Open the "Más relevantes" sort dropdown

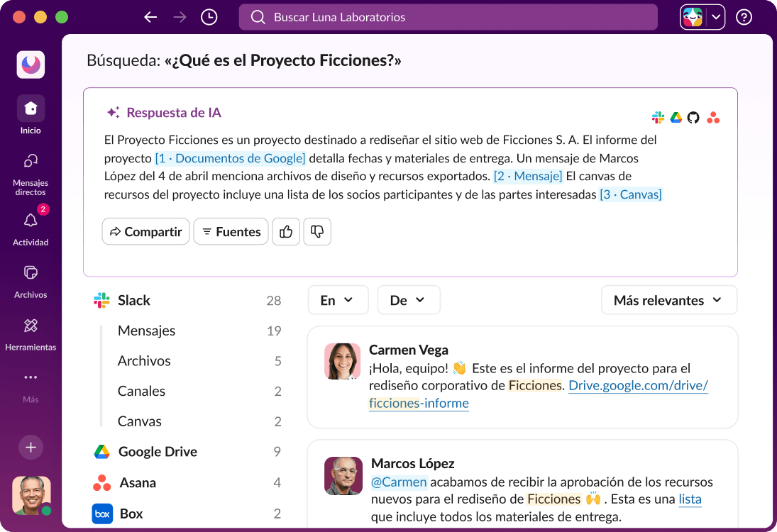pos(668,300)
